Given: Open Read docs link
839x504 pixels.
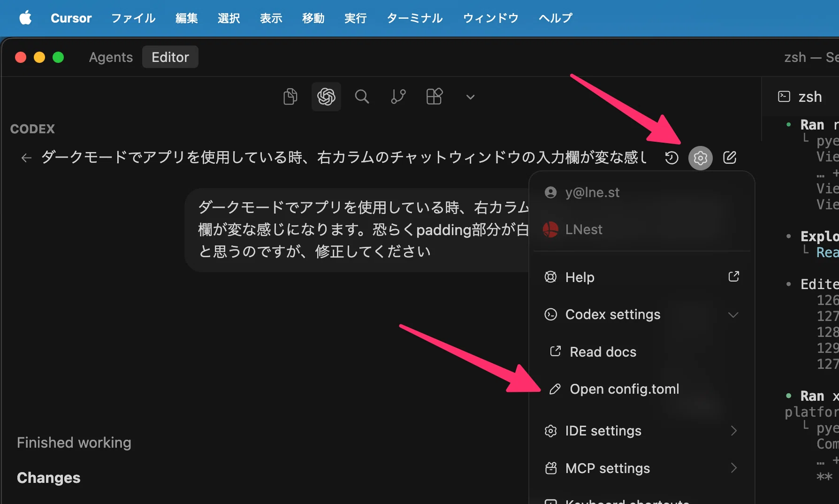Looking at the screenshot, I should 641,352.
